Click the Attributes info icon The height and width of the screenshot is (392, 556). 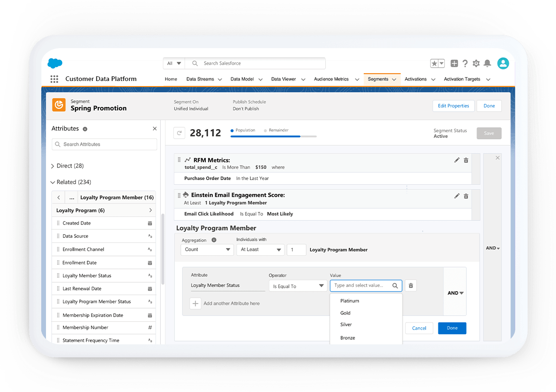[x=85, y=129]
